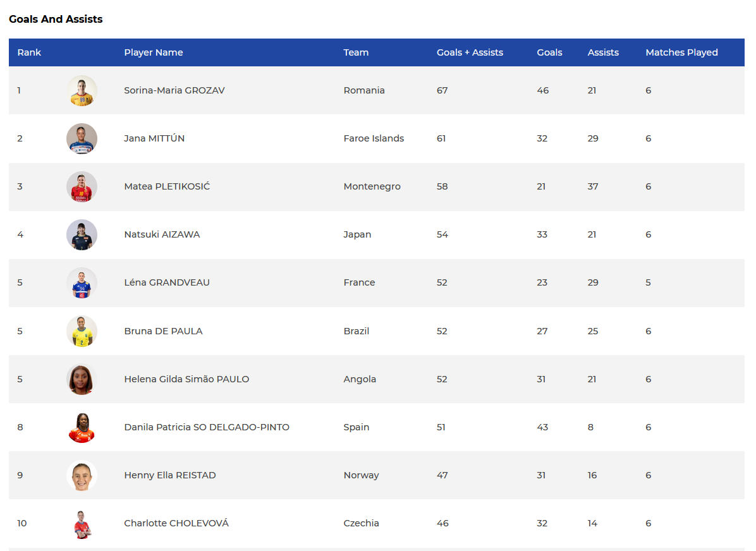Click Charlotte Cholevová's player photo

[82, 523]
